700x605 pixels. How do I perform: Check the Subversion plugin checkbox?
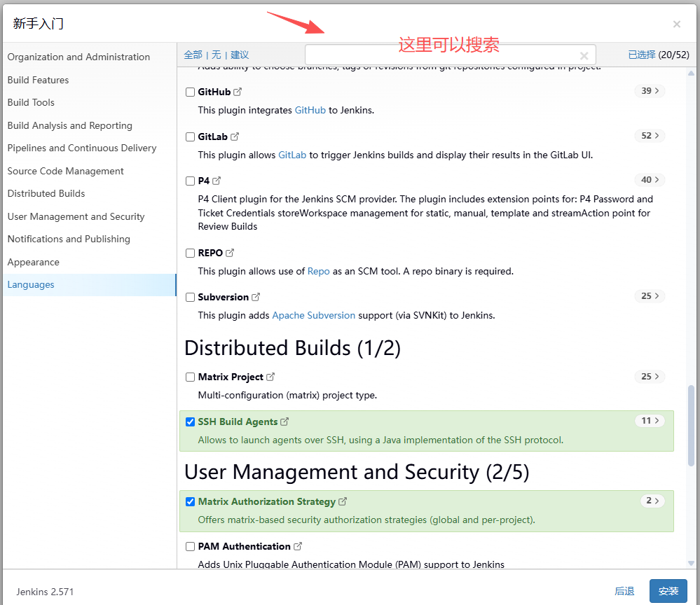190,297
